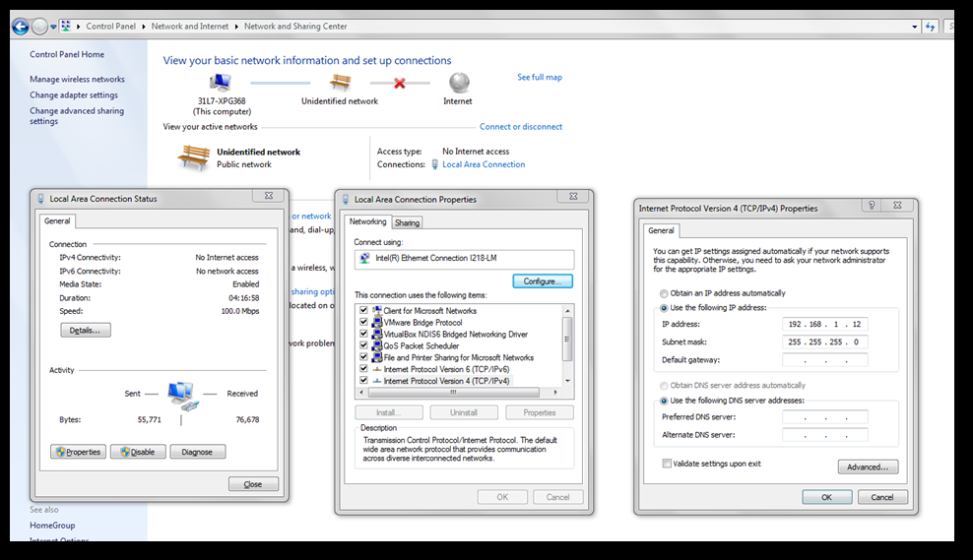The image size is (973, 560).
Task: Click the Intel Ethernet adapter icon
Action: [x=364, y=260]
